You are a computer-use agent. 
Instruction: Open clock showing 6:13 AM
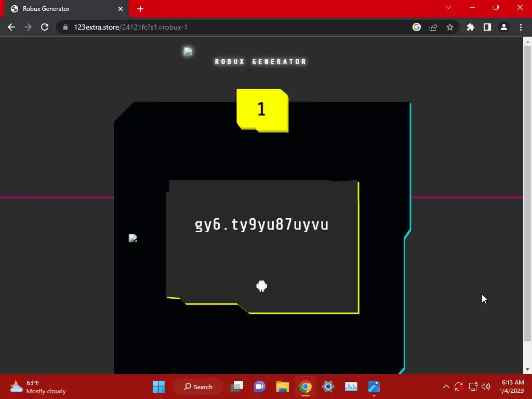pyautogui.click(x=512, y=387)
